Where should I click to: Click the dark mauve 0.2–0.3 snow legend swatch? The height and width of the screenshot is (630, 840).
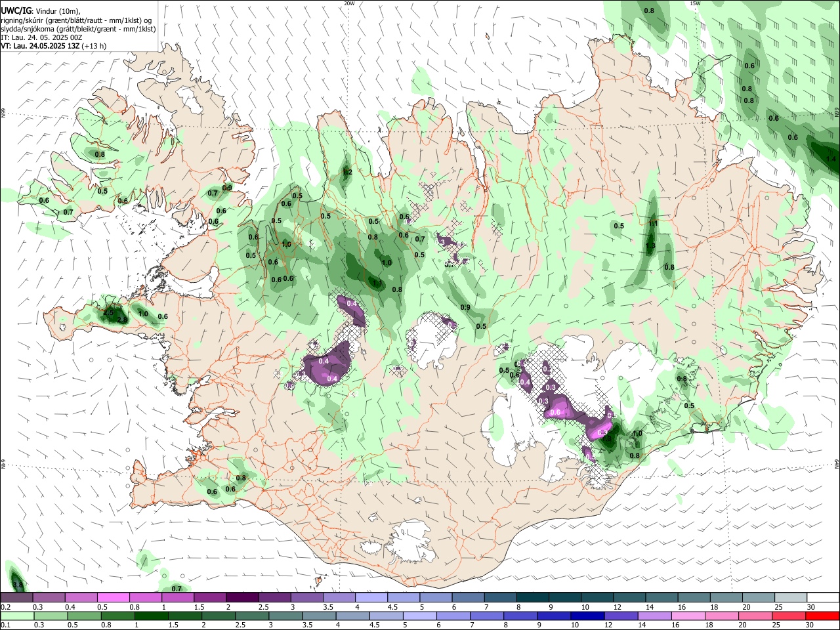pyautogui.click(x=16, y=597)
